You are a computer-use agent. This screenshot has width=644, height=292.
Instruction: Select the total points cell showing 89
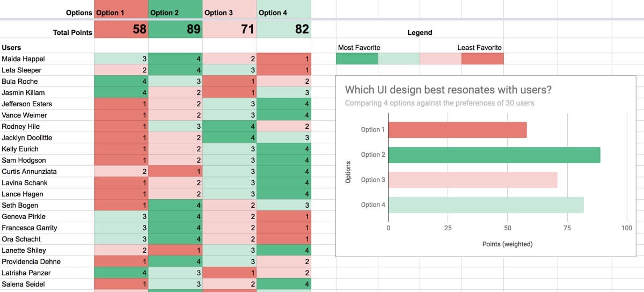175,30
